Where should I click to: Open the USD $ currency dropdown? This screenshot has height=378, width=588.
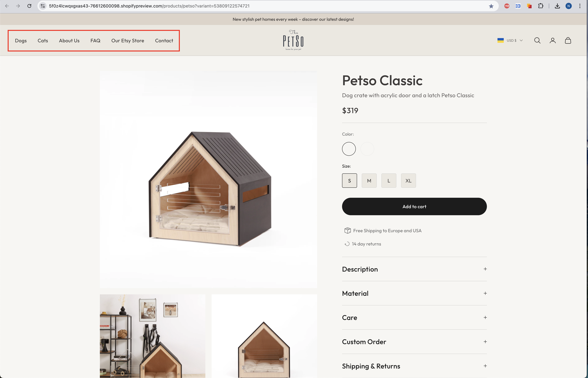510,41
